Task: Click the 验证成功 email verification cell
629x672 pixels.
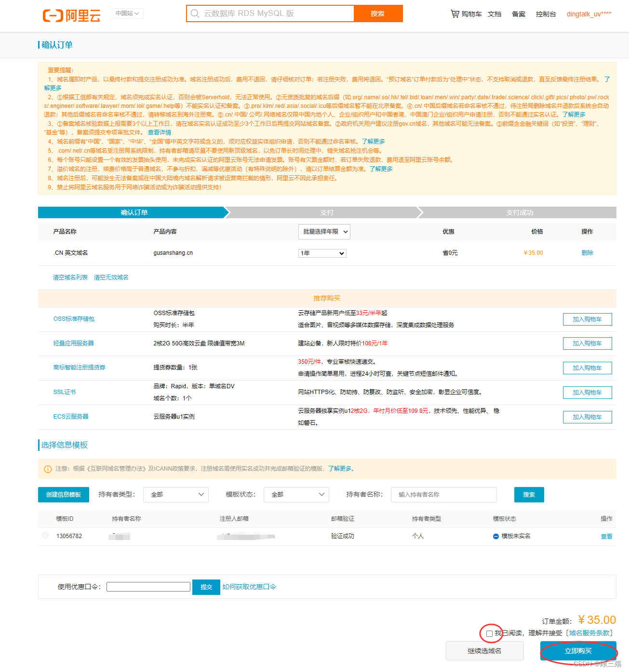Action: 342,536
